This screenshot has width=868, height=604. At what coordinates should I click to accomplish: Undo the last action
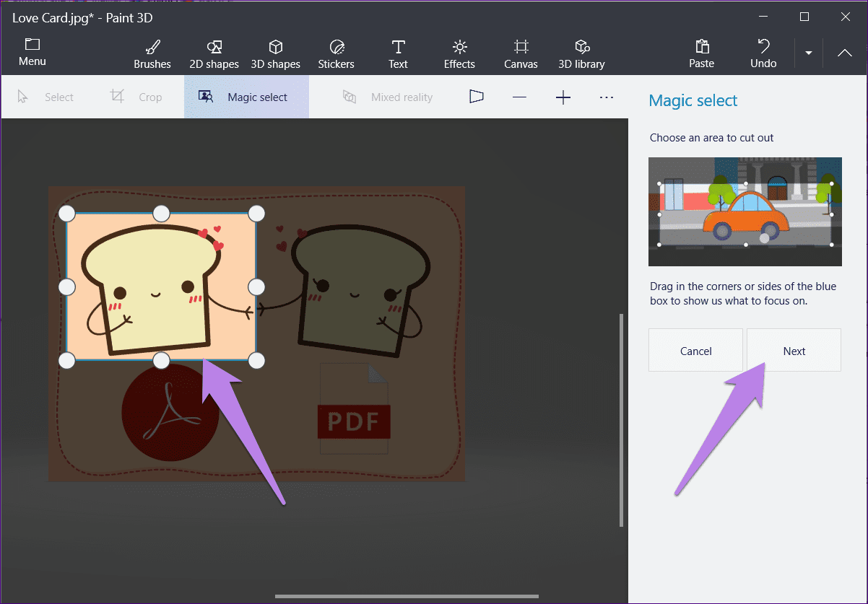click(763, 54)
